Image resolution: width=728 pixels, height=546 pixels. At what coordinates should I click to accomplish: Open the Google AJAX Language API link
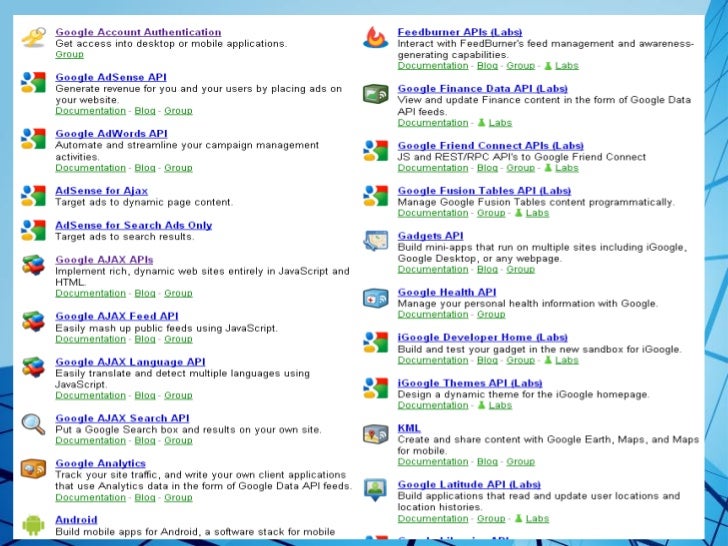coord(130,362)
